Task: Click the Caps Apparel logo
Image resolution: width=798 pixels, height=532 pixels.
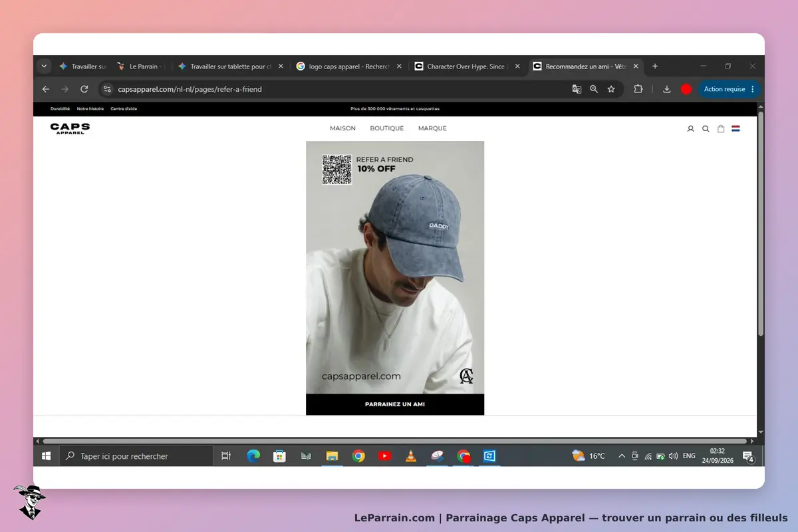Action: point(70,128)
